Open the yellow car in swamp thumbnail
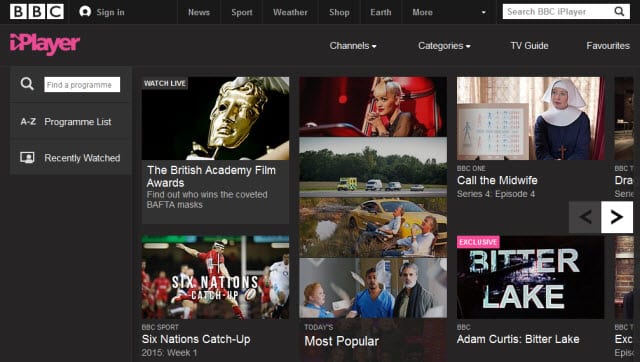This screenshot has width=640, height=362. [373, 227]
